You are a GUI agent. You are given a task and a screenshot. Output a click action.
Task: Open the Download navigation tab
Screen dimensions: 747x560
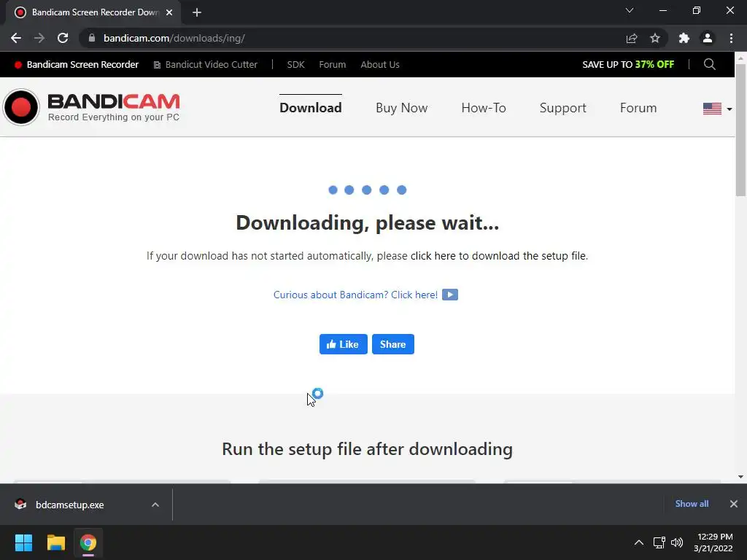click(311, 108)
